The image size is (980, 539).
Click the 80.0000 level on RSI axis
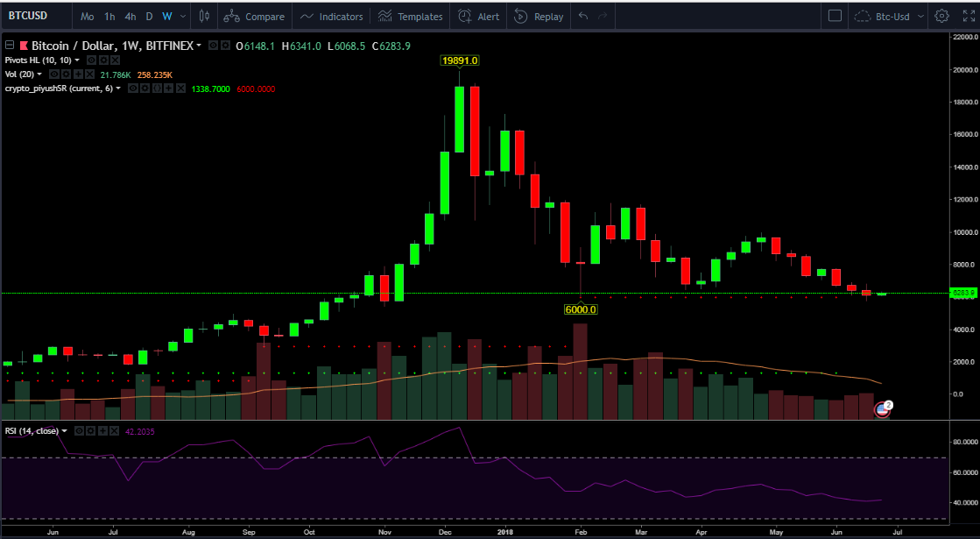(x=966, y=443)
